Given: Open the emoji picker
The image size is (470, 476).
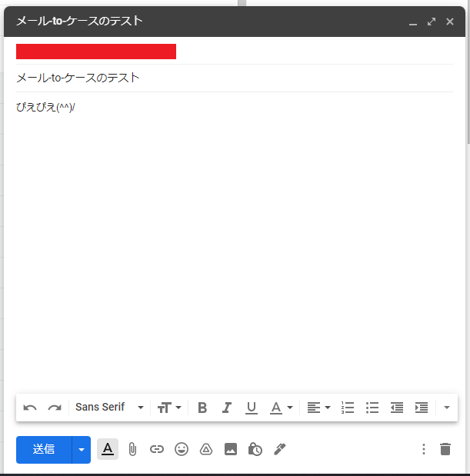Looking at the screenshot, I should [x=182, y=449].
